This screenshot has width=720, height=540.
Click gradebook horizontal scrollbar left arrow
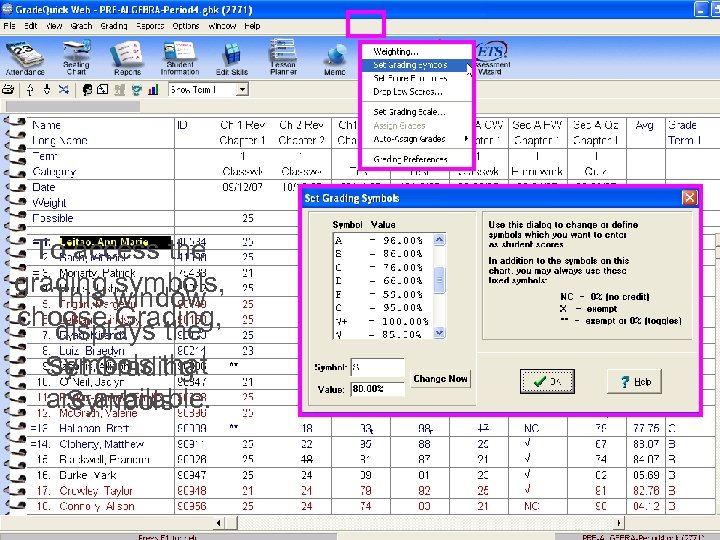coord(219,523)
